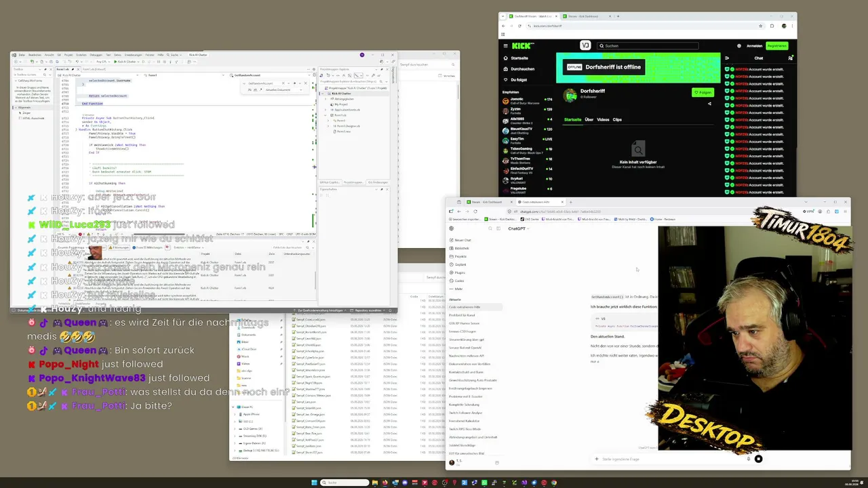Open Bibliothek in ChatGPT sidebar
Image resolution: width=868 pixels, height=488 pixels.
point(460,248)
